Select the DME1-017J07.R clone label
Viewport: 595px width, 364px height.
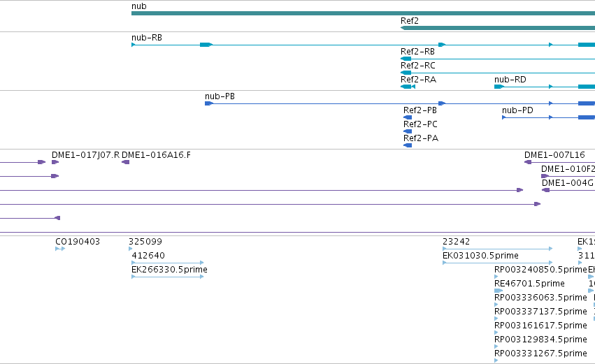coord(85,155)
